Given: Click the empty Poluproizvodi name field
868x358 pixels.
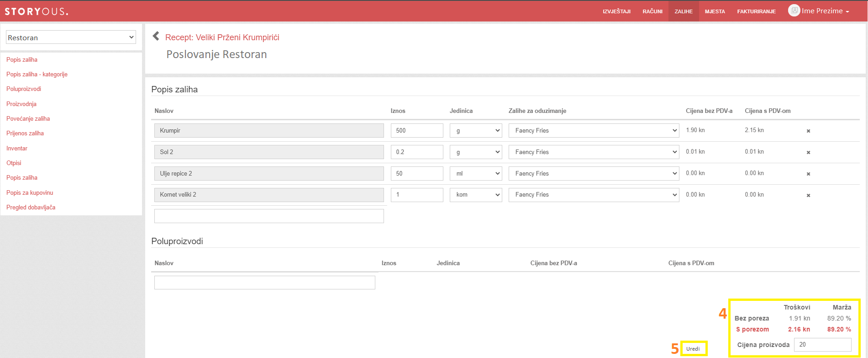Looking at the screenshot, I should coord(265,283).
